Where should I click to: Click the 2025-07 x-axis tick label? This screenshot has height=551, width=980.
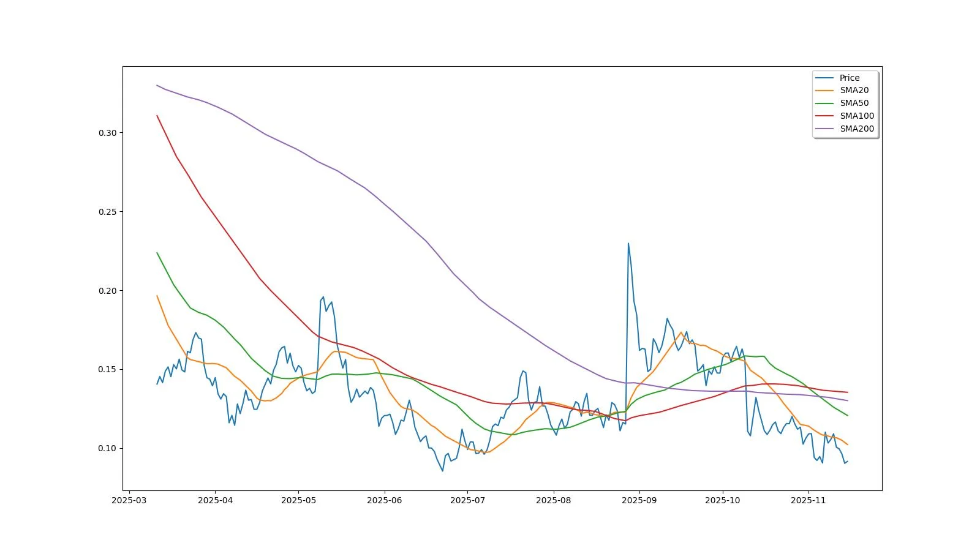pos(467,500)
